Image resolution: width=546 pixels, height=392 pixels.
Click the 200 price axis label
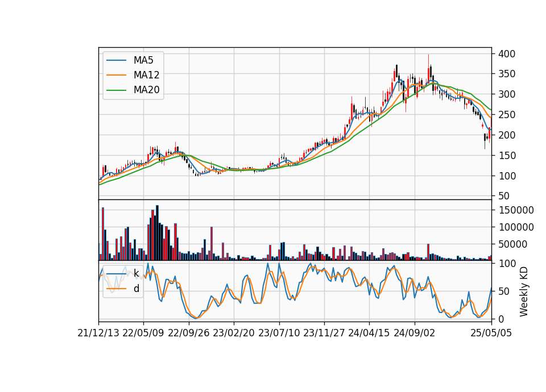507,135
